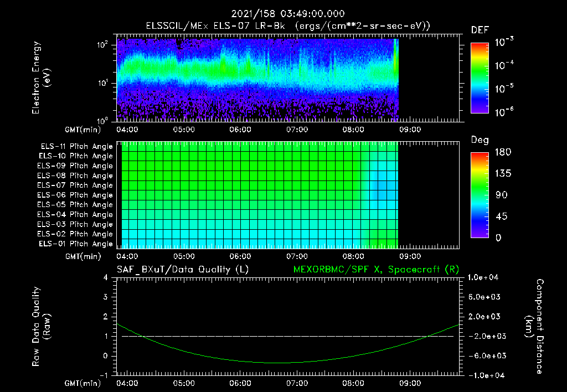Click the 1.0e+04 right-axis value
Screen dimensions: 567x392
pos(483,277)
